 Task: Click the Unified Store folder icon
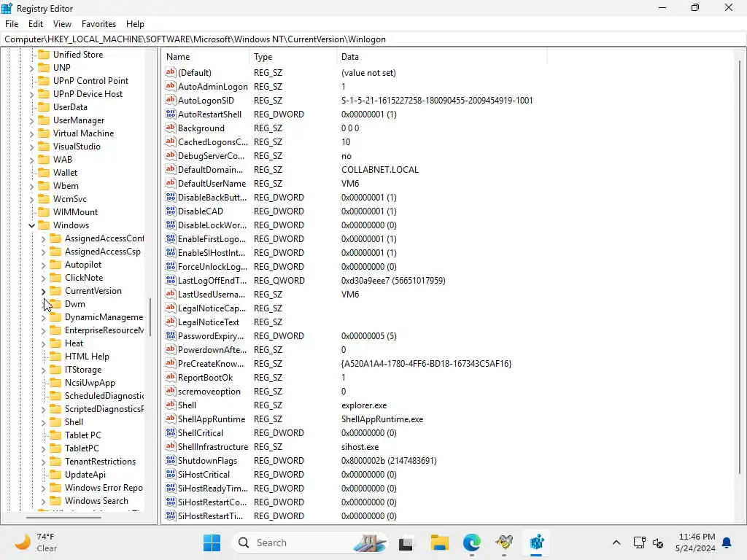(x=44, y=54)
